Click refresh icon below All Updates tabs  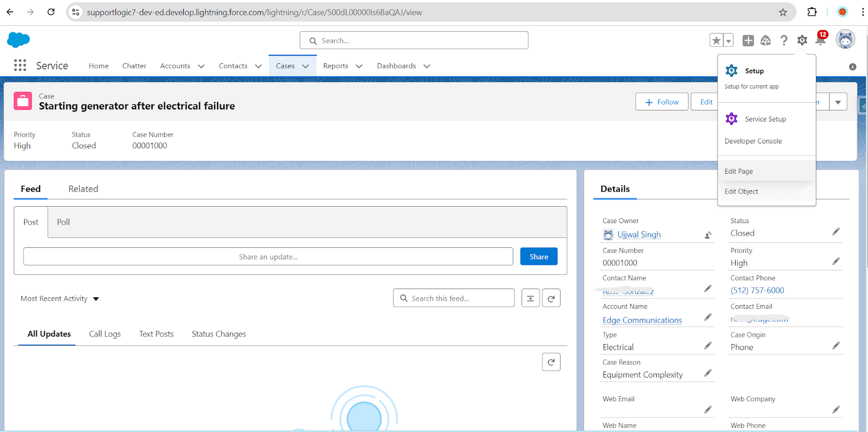551,362
